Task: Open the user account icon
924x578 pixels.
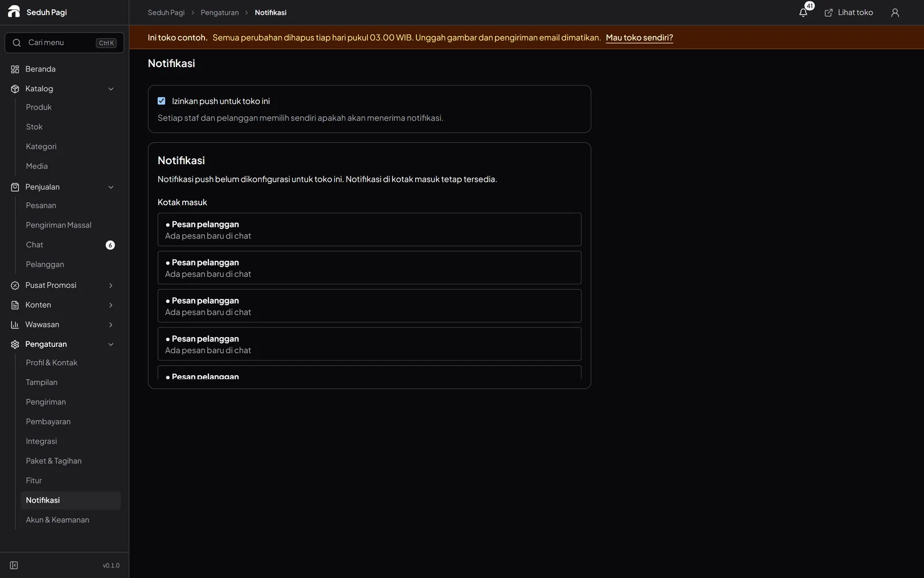Action: point(895,13)
